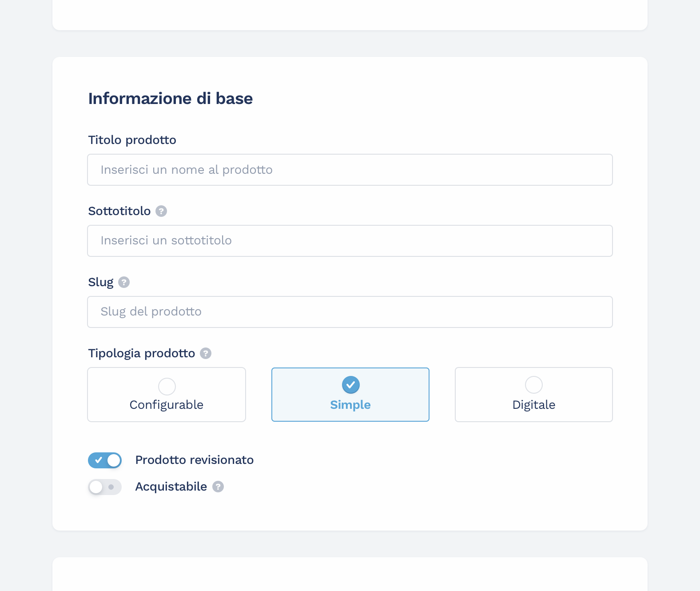The width and height of the screenshot is (700, 591).
Task: Click the Sottotitolo help question-mark icon
Action: [161, 211]
